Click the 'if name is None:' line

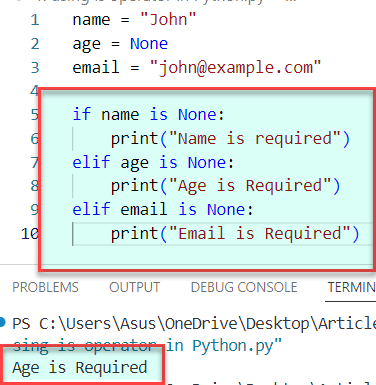148,115
